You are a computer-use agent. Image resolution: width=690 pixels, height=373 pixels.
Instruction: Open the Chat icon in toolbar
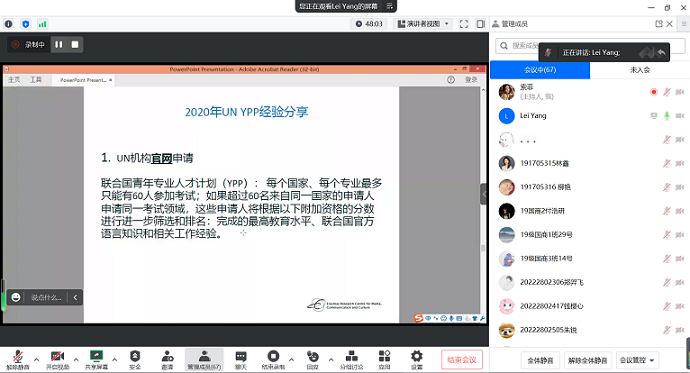tap(241, 359)
